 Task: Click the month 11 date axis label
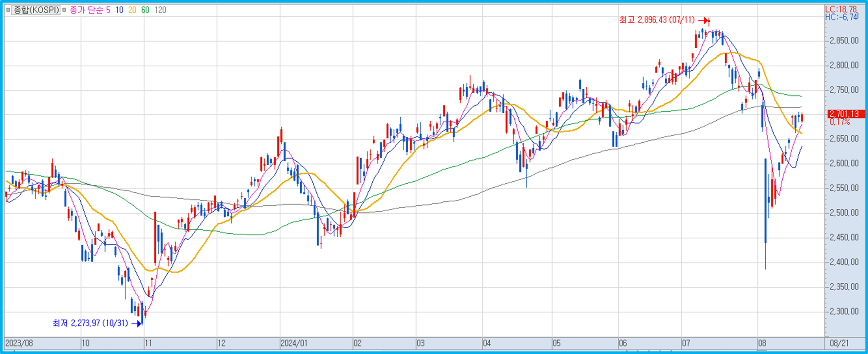click(148, 344)
